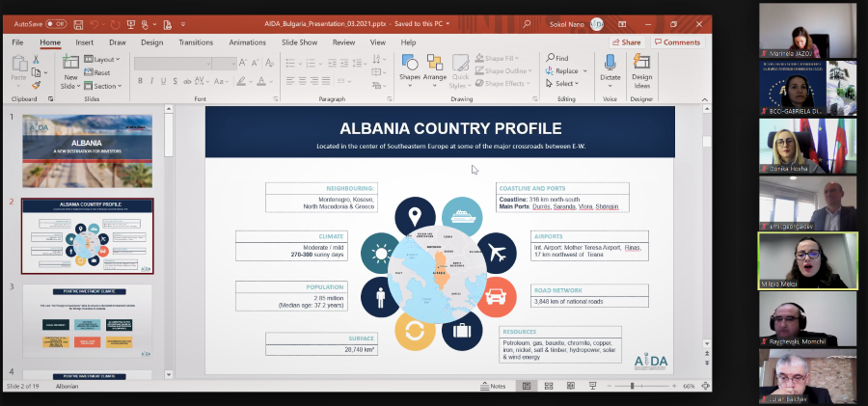Toggle the Ribbon Display Options icon

622,24
